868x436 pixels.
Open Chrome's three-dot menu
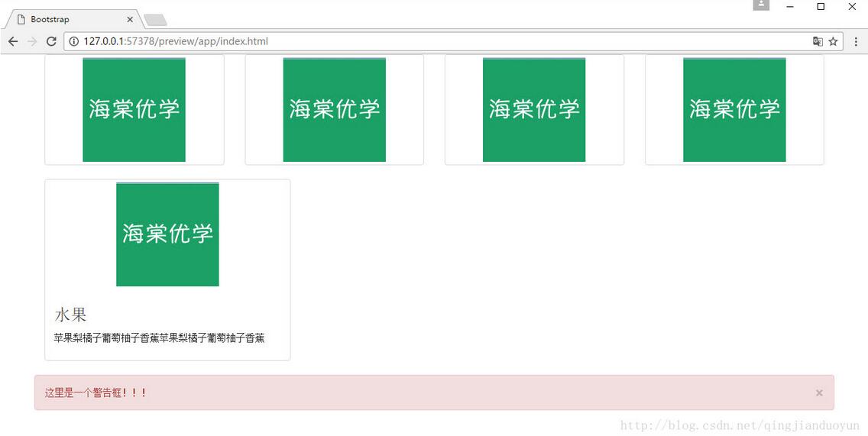[856, 41]
